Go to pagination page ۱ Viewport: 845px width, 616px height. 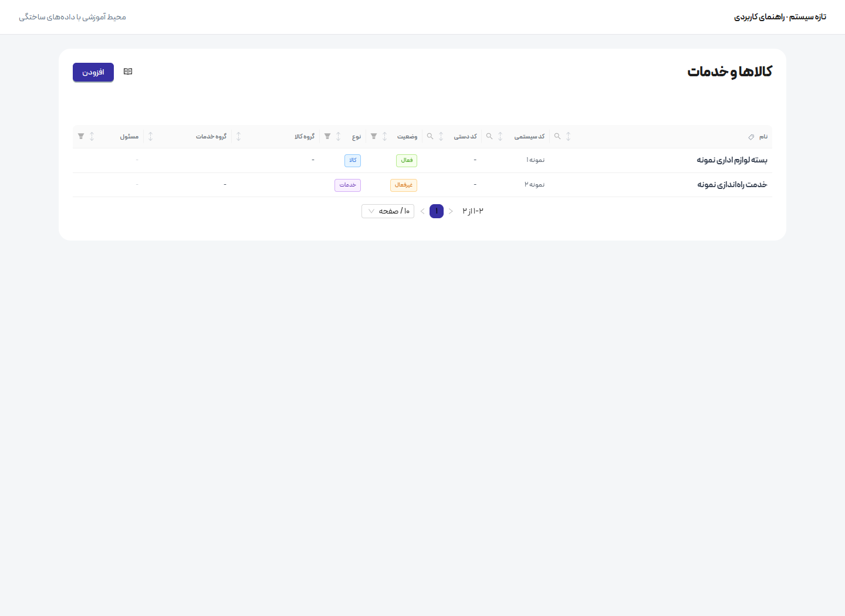click(437, 211)
